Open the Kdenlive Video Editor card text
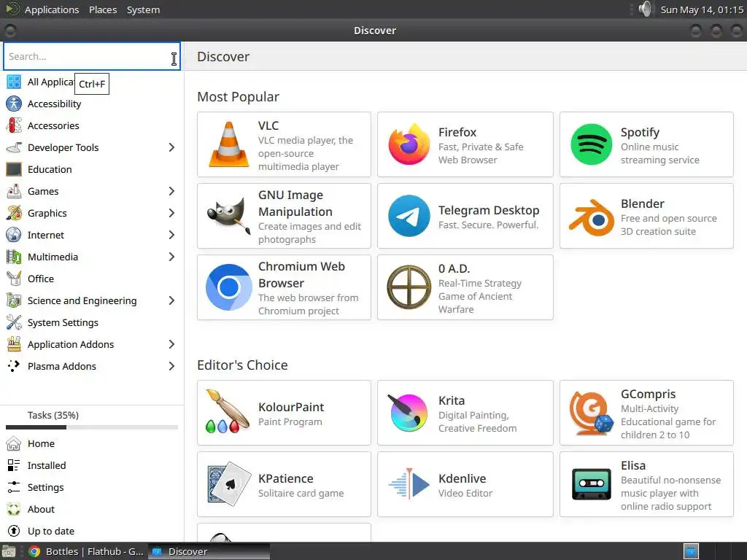This screenshot has width=747, height=560. click(465, 493)
